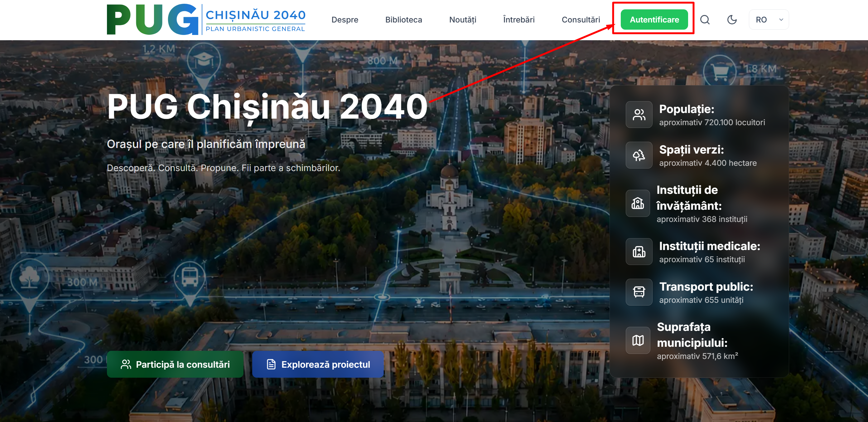Click the document icon on the Explorează proiectul button

271,364
